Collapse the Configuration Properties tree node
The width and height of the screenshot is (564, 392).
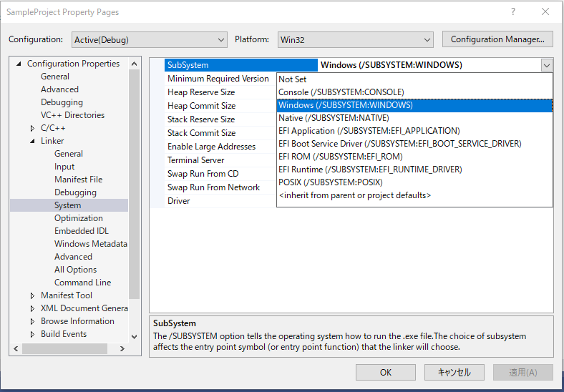[19, 64]
